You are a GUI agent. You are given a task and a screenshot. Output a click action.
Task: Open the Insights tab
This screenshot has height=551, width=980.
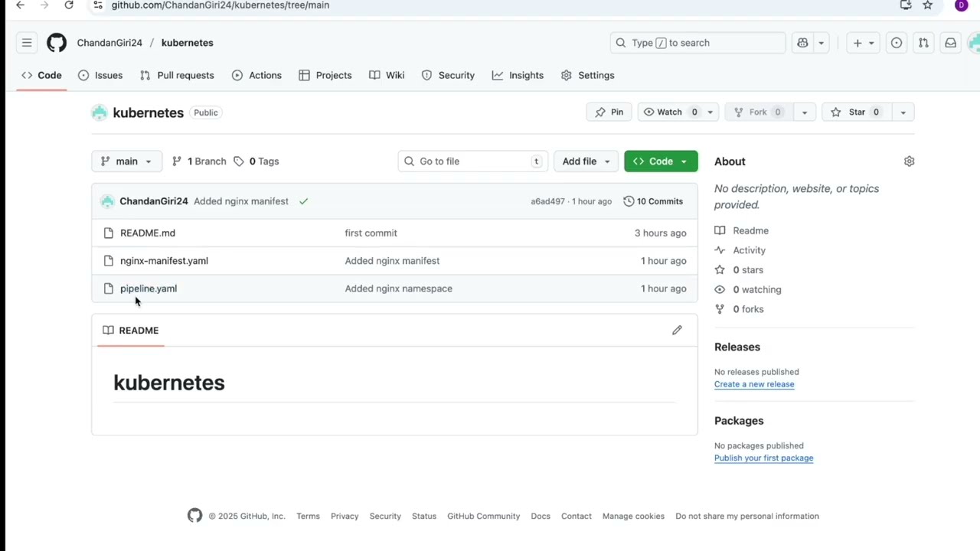(x=518, y=75)
